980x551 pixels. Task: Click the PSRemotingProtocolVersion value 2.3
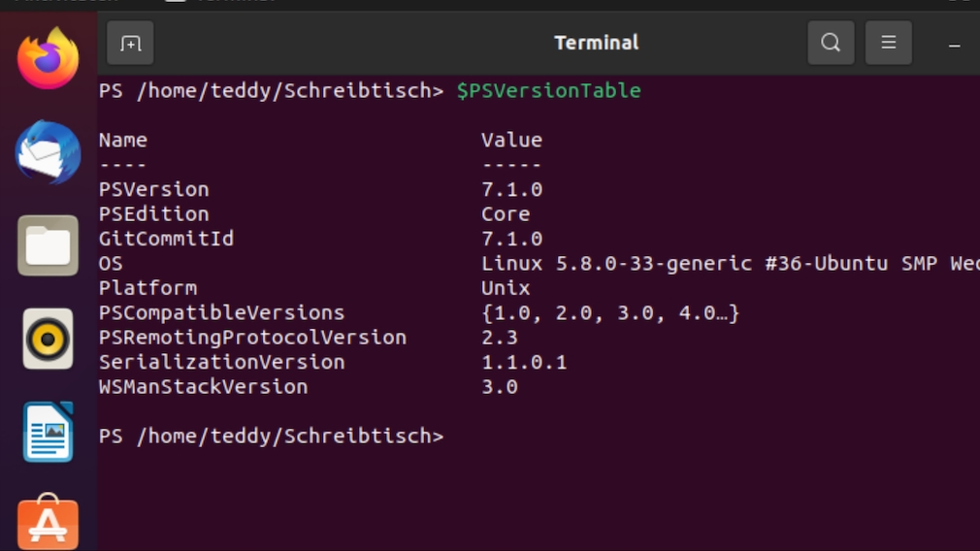point(500,338)
